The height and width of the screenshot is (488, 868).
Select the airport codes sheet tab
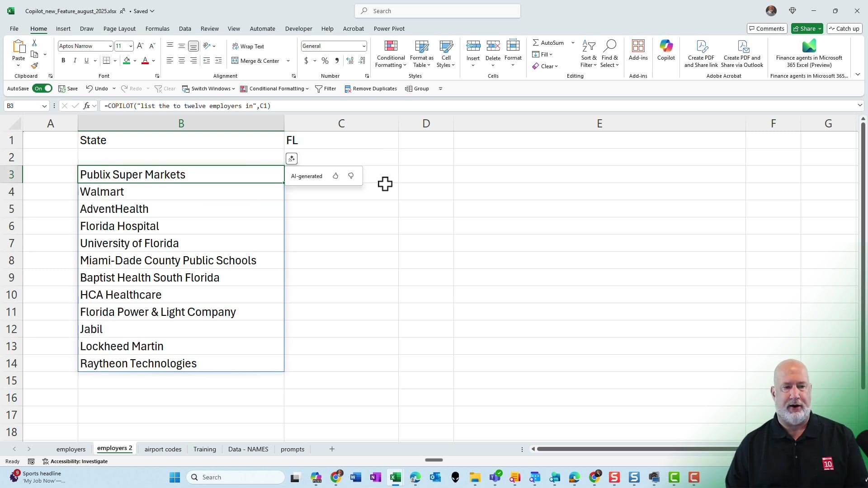(x=162, y=449)
